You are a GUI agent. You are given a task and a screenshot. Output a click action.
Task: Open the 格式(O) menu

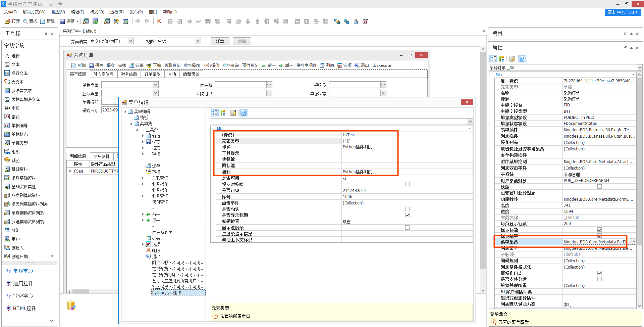97,12
